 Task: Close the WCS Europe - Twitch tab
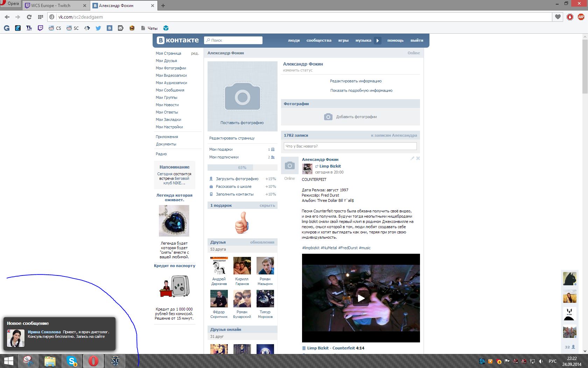(84, 6)
